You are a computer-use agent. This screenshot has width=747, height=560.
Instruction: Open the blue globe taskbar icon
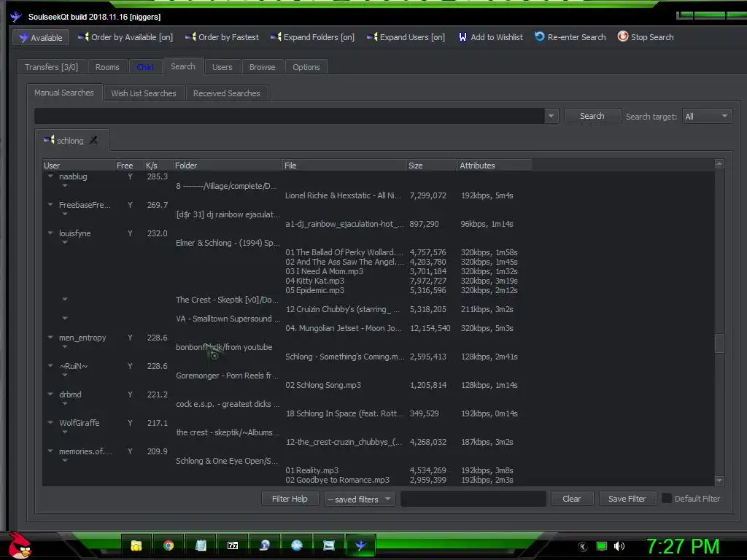point(297,545)
